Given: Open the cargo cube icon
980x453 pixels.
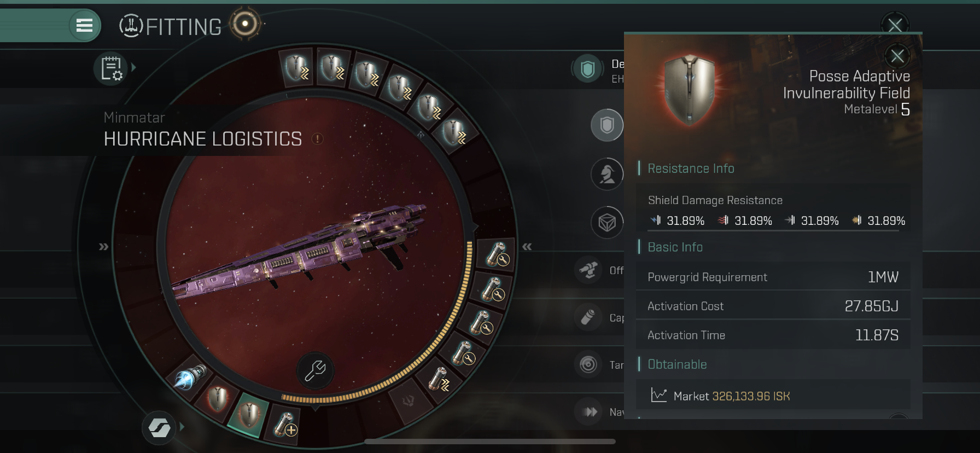Looking at the screenshot, I should (607, 223).
